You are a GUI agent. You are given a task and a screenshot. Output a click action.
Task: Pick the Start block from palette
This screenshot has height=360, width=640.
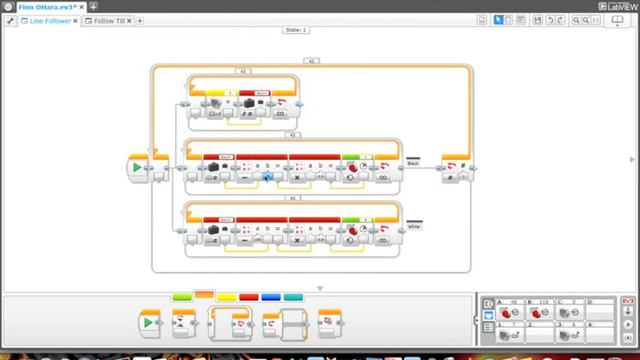pos(149,323)
